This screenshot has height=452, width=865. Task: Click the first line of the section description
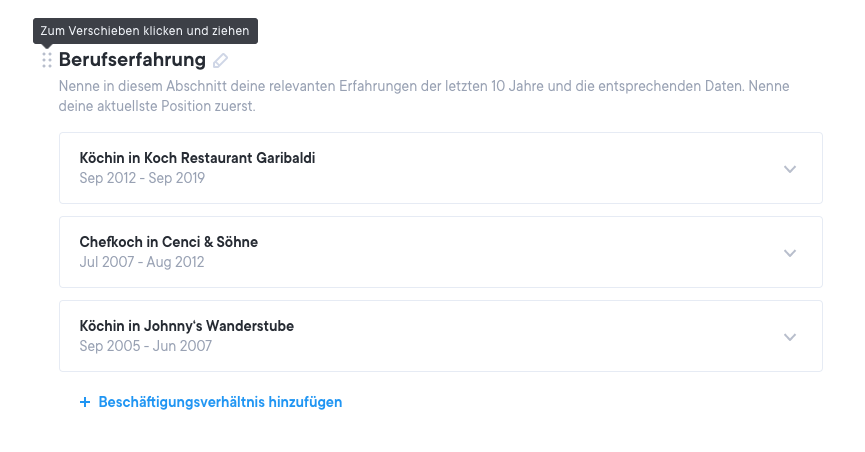click(x=424, y=87)
